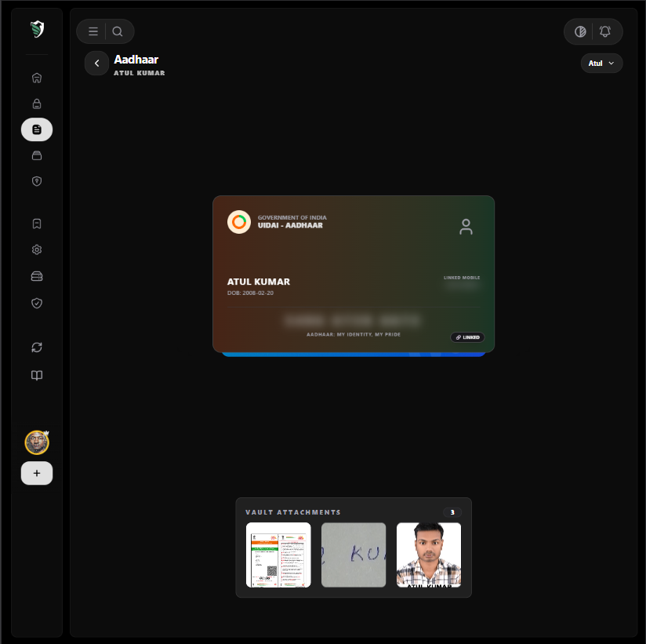
Task: Open the notifications bell
Action: [x=604, y=31]
